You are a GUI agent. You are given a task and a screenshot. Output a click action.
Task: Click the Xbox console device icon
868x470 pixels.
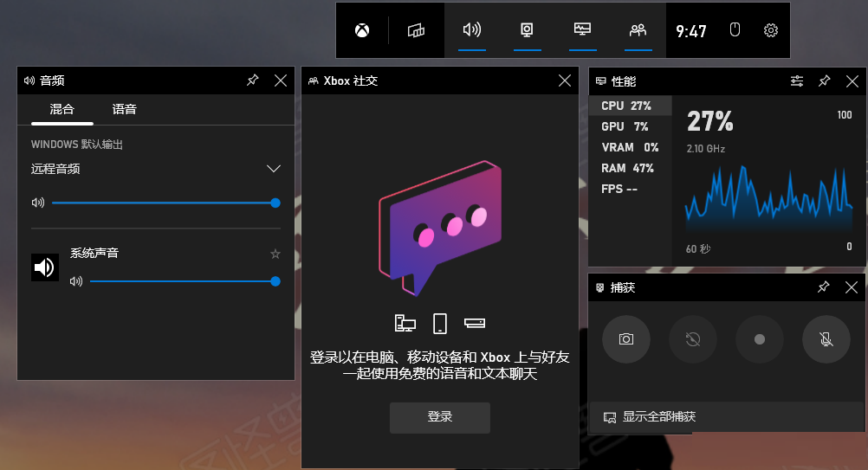(x=475, y=323)
